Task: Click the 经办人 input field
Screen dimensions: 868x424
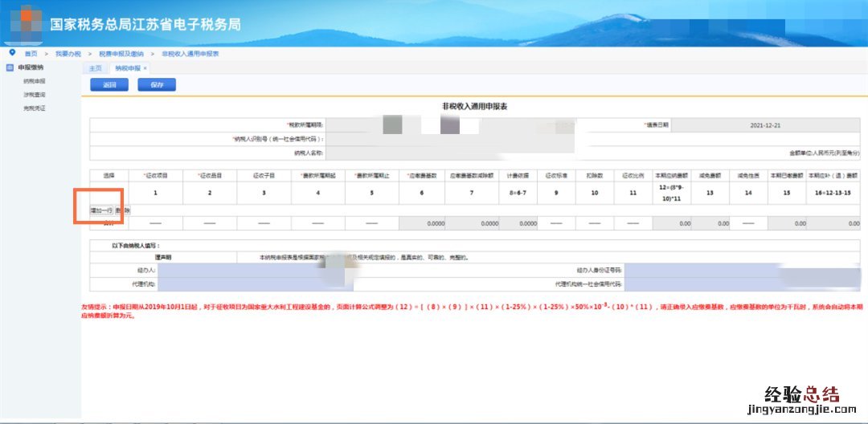Action: [241, 271]
